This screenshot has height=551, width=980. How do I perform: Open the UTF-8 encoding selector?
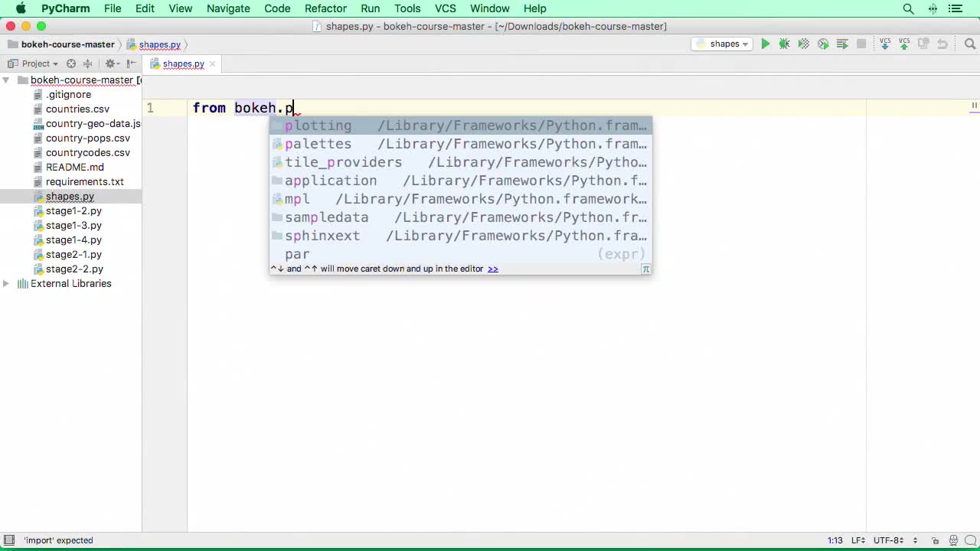(892, 540)
